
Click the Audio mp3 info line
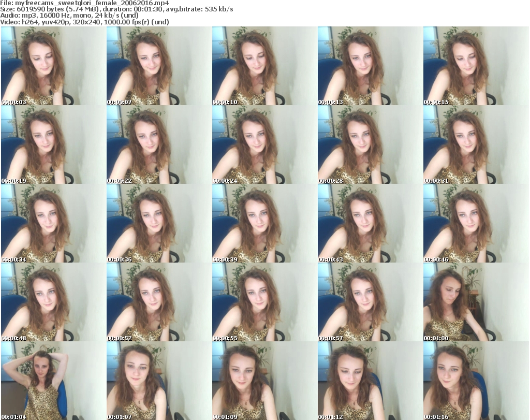[69, 16]
